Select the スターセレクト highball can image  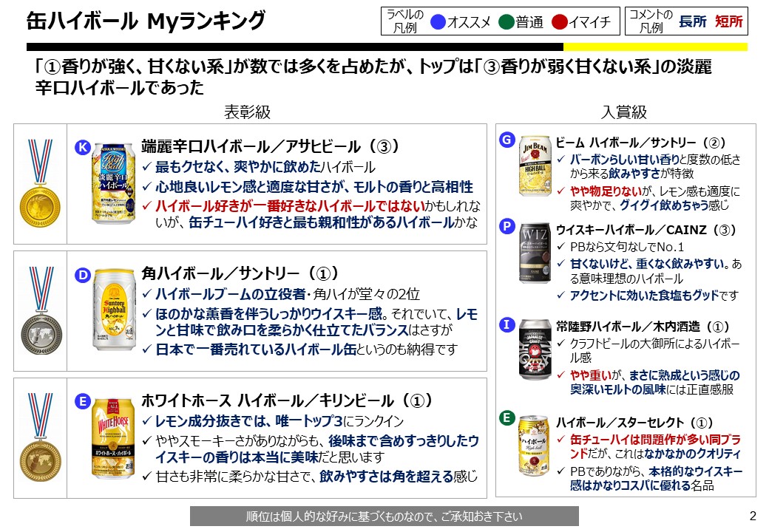pyautogui.click(x=534, y=446)
